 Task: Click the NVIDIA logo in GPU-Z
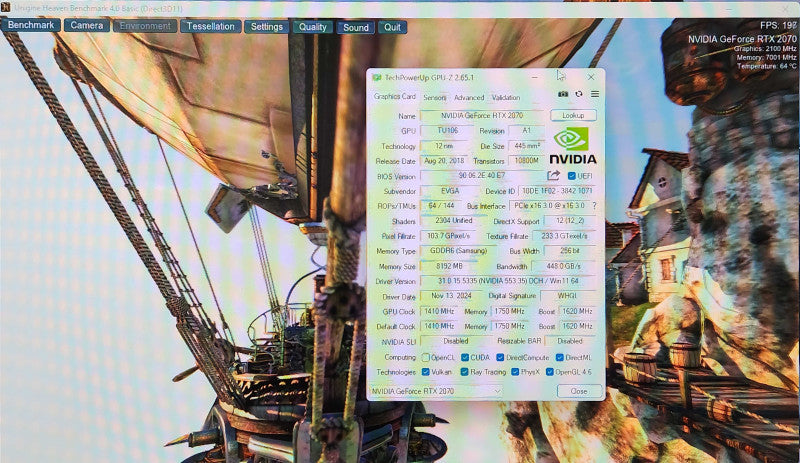[x=572, y=145]
